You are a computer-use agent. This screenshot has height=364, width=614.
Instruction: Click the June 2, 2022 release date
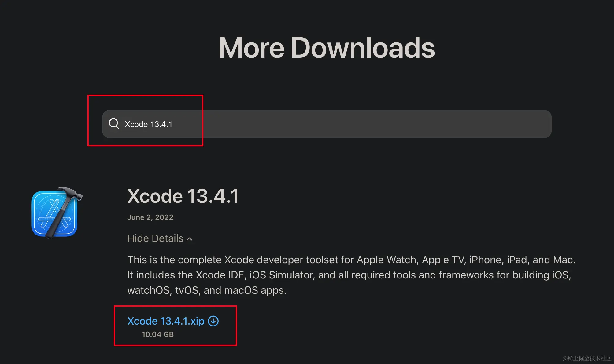[x=150, y=217]
